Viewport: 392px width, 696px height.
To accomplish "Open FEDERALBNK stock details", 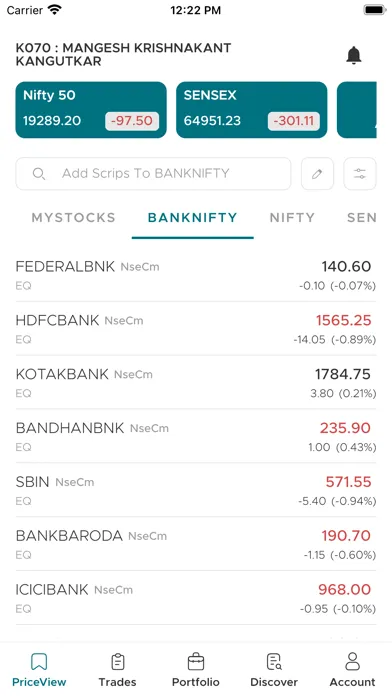I will (196, 275).
